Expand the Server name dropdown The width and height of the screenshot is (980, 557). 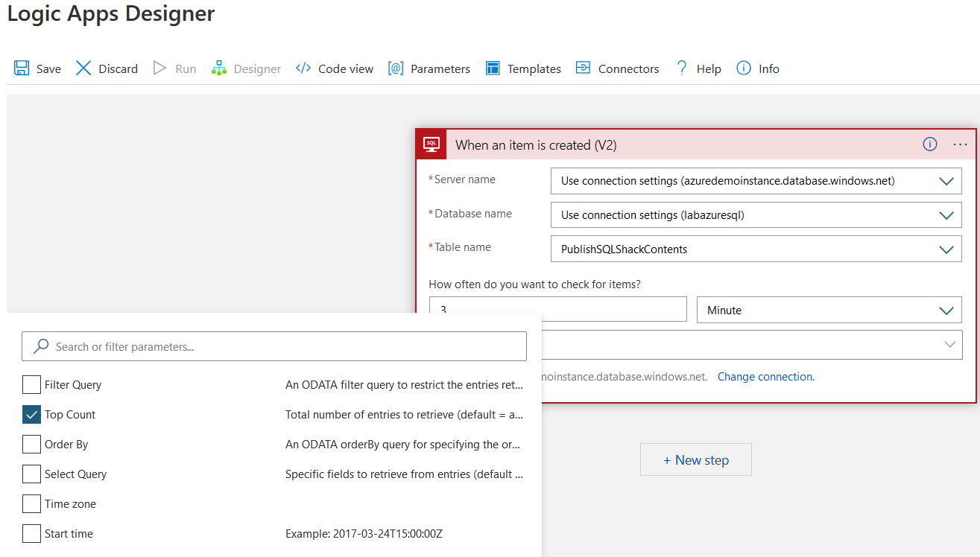[946, 181]
